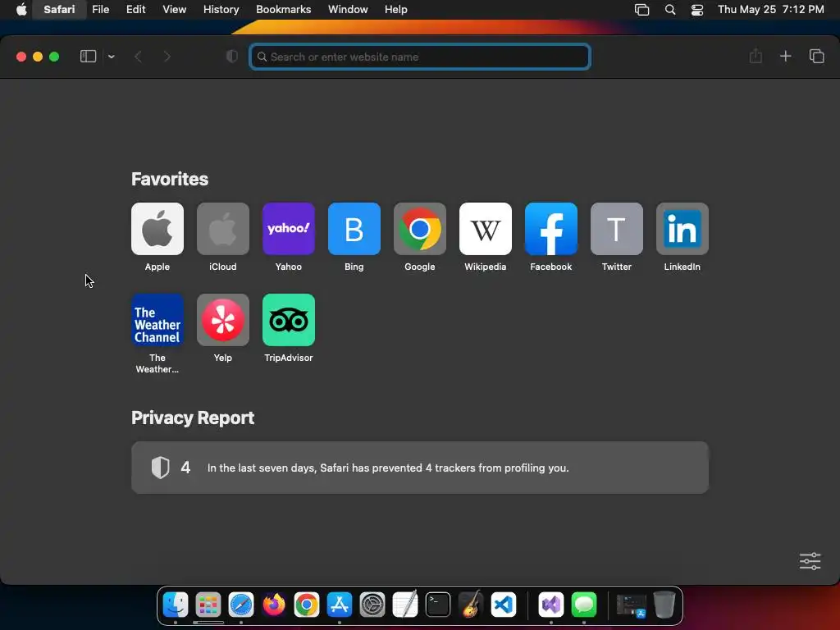Focus the Search or enter website name field

(420, 57)
